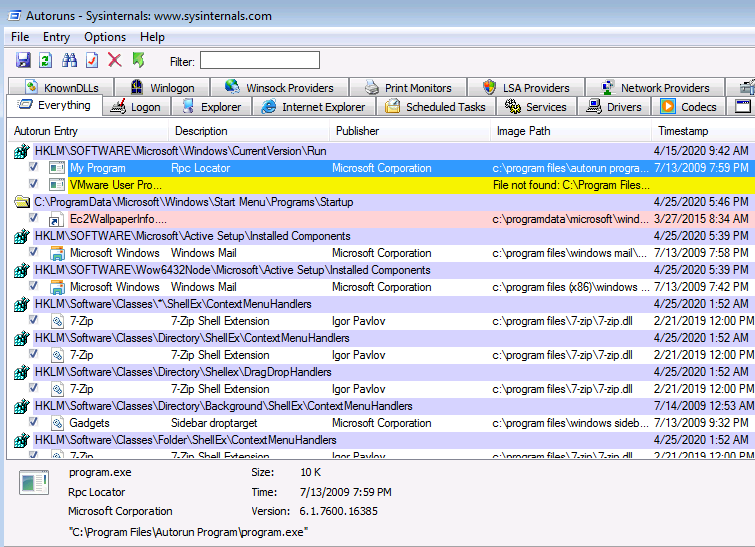Click the green Jump to Entry icon

tap(138, 61)
